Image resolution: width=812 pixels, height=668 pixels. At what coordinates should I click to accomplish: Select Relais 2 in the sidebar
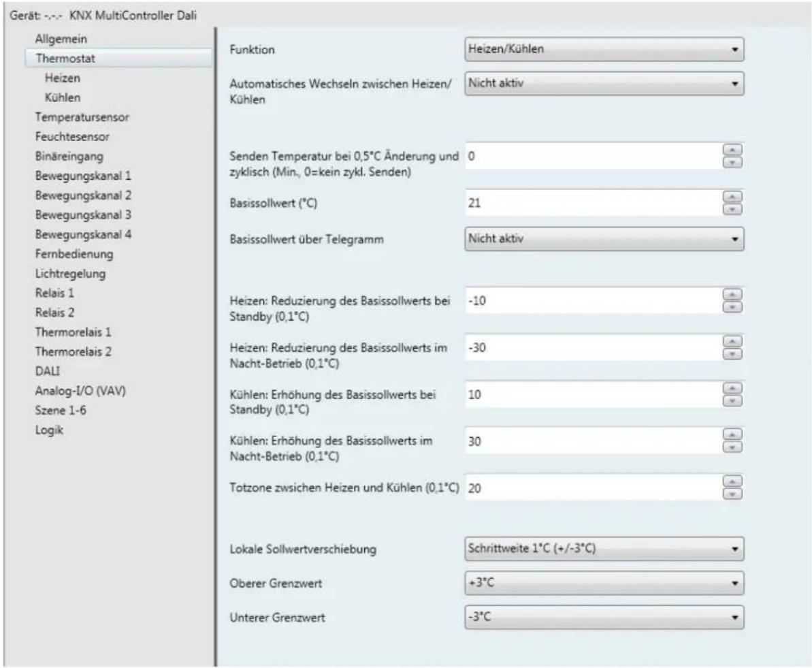pyautogui.click(x=54, y=313)
